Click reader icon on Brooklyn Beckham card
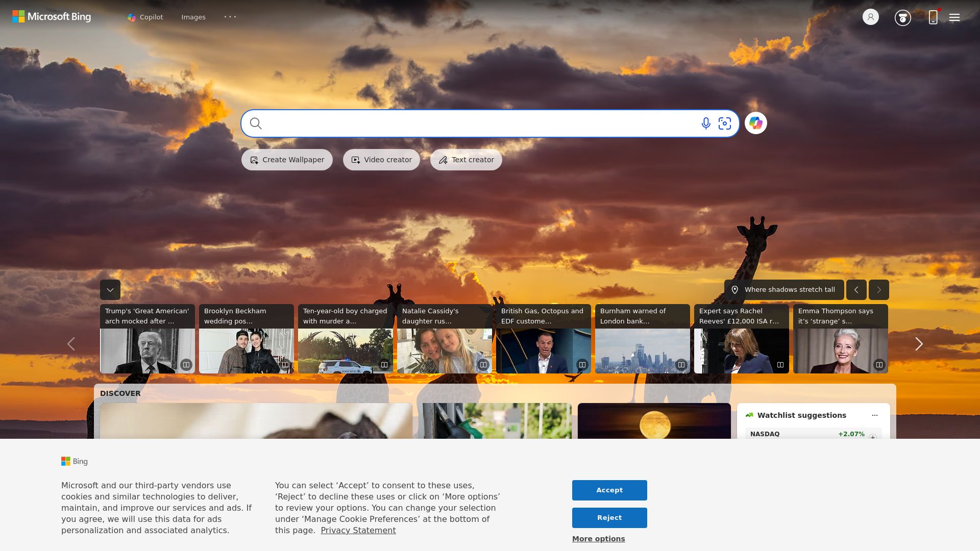 (x=285, y=365)
